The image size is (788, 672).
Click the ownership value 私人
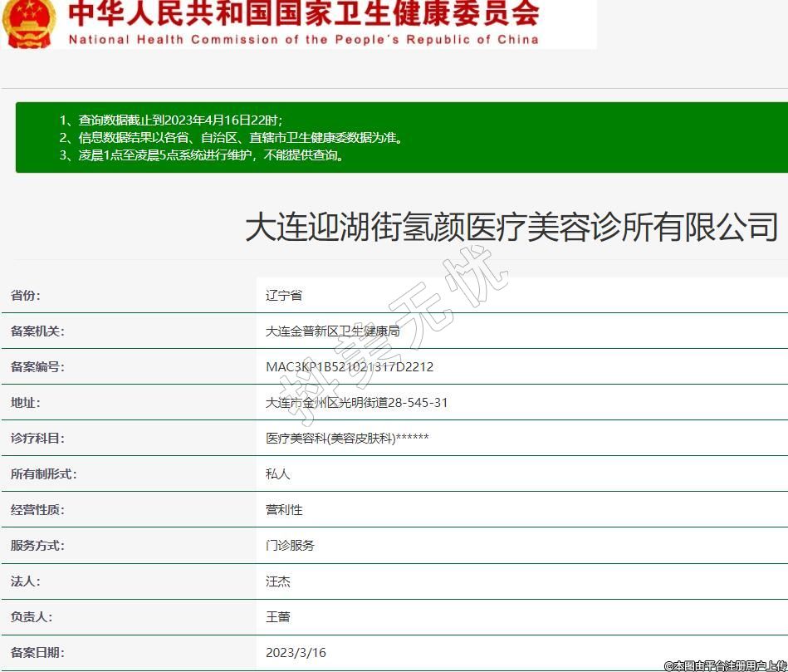pos(277,474)
